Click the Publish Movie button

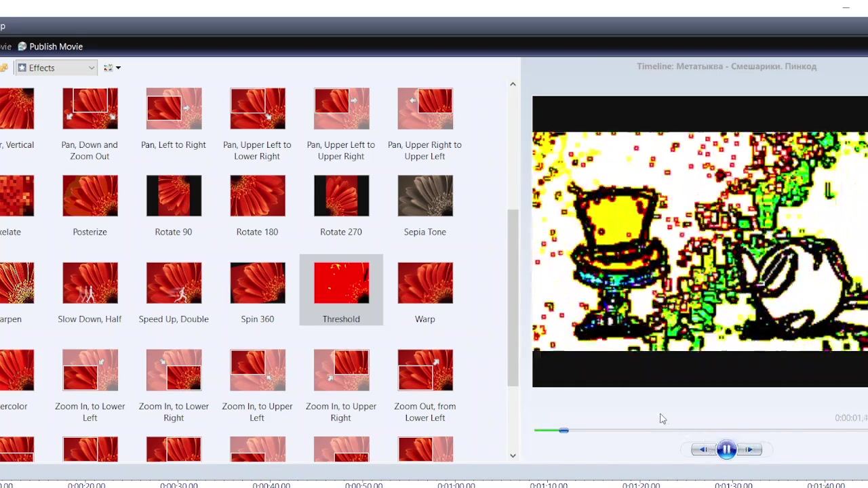(51, 47)
